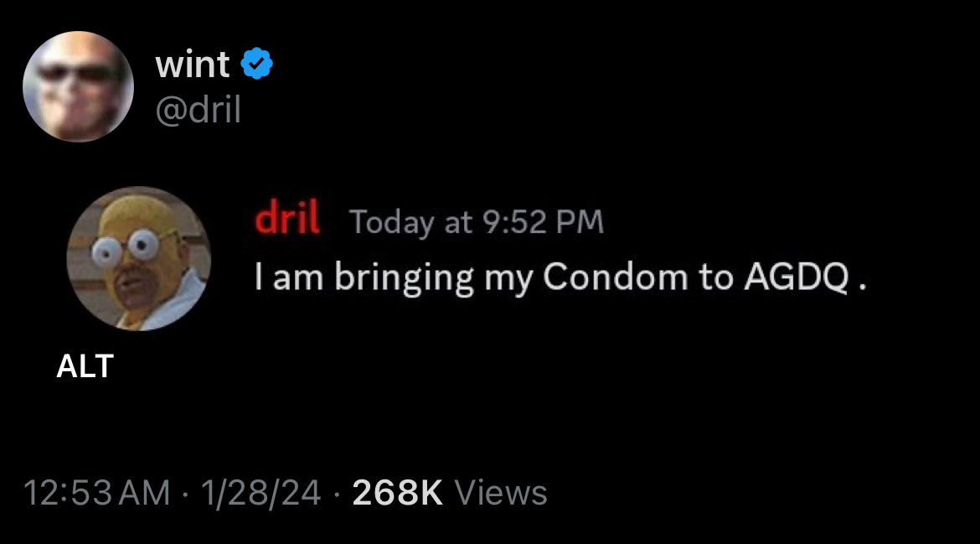Click the "Views" label
980x544 pixels.
pos(501,493)
